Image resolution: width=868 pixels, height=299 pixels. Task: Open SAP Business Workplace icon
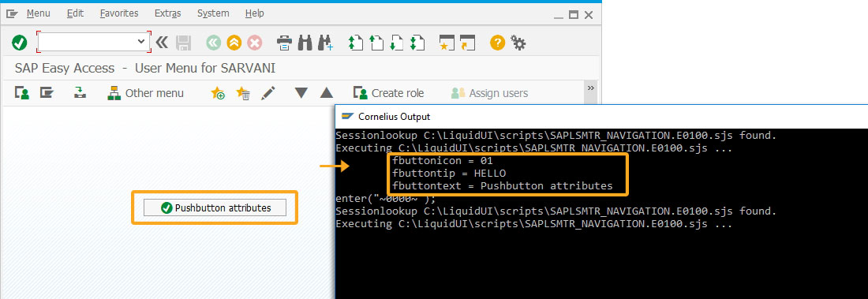[x=80, y=93]
